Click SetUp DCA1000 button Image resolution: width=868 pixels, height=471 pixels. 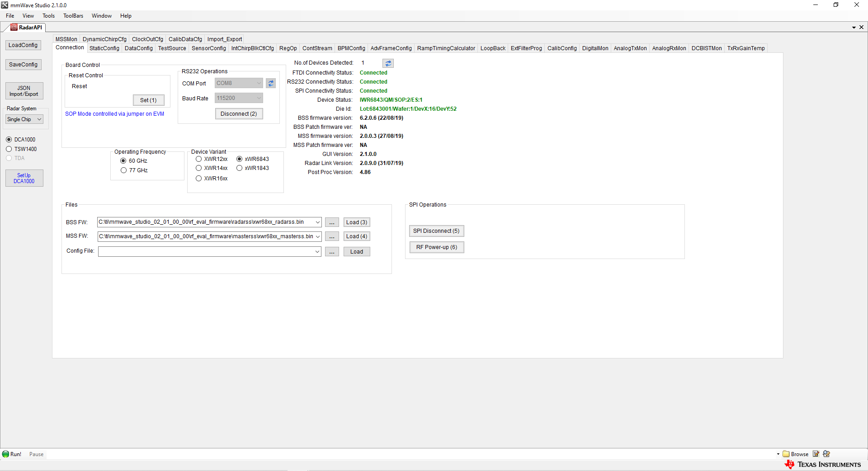(x=24, y=178)
